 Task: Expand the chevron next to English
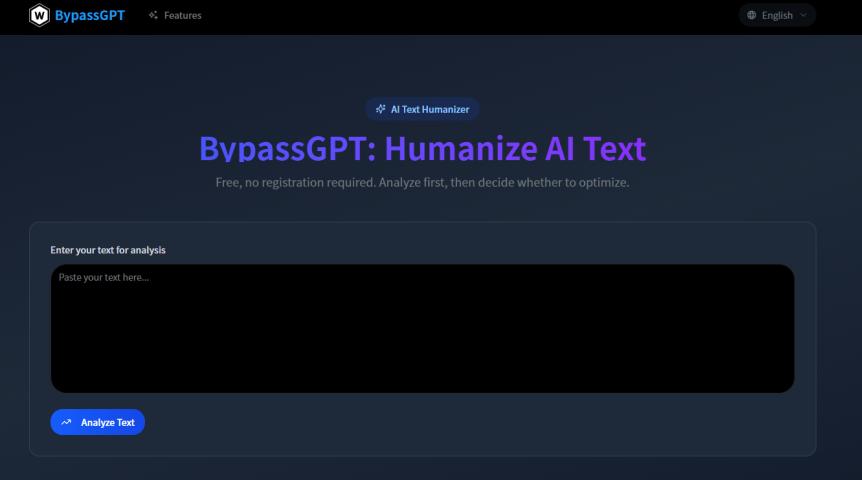803,15
